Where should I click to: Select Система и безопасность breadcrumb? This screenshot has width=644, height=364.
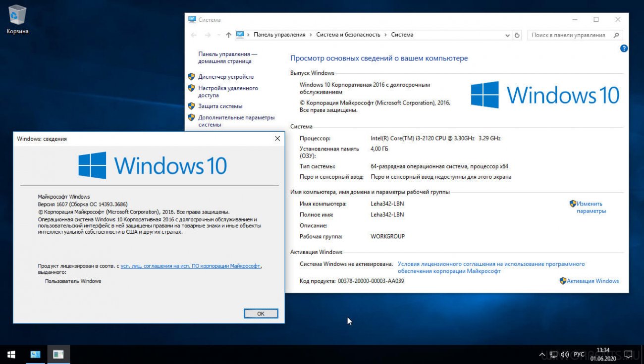(348, 35)
